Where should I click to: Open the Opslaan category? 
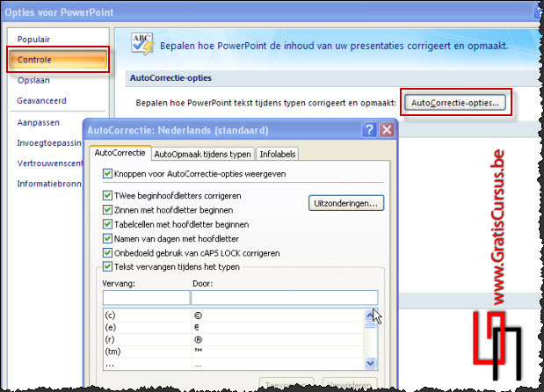tap(33, 80)
